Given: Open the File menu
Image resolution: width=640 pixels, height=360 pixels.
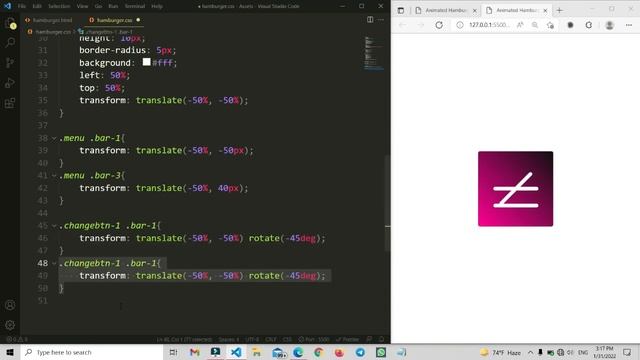Looking at the screenshot, I should (x=22, y=6).
